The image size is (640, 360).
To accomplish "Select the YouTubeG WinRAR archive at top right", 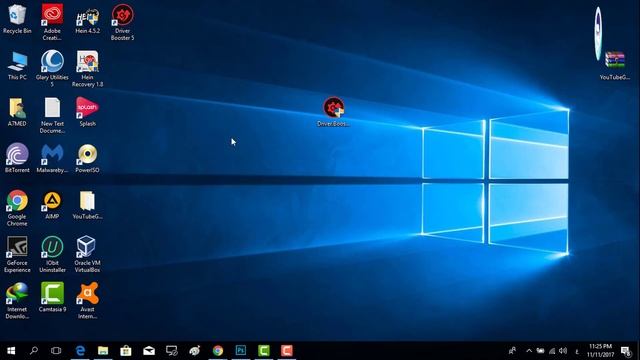I will (615, 65).
